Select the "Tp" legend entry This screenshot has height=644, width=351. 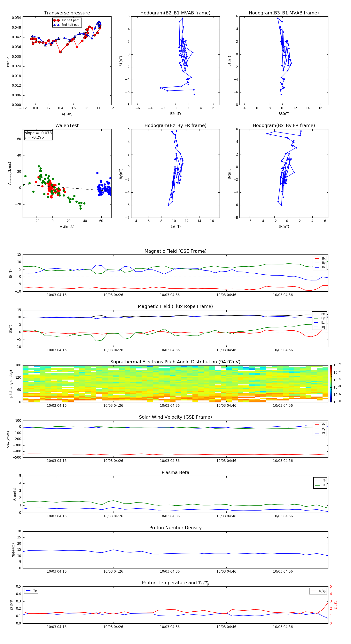coord(31,591)
